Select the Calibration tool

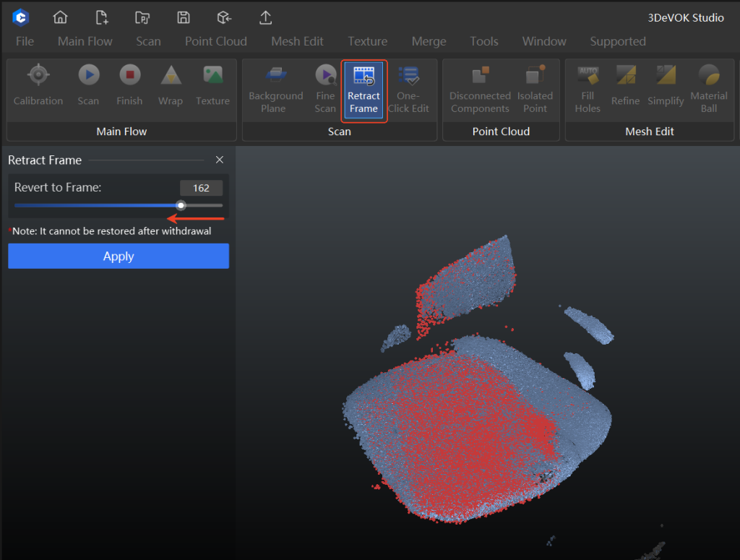(x=38, y=85)
